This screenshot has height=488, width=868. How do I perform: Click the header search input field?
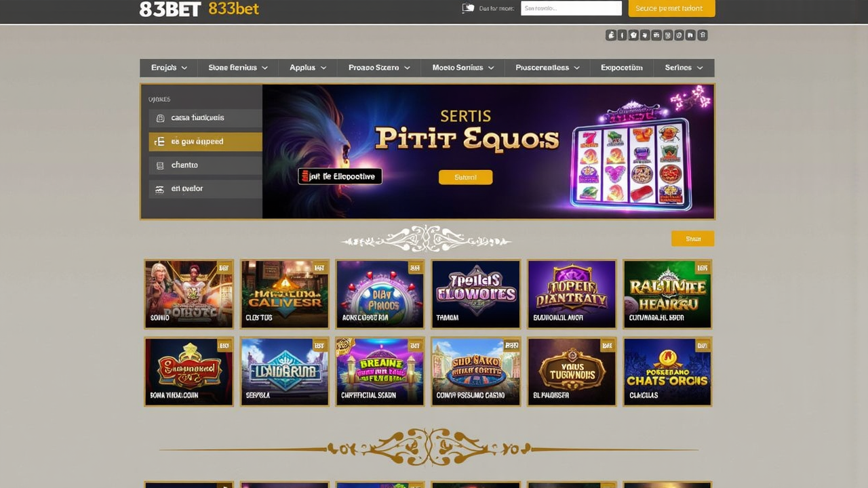pyautogui.click(x=571, y=8)
